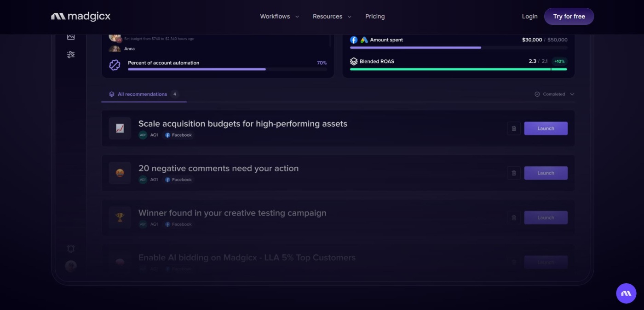The width and height of the screenshot is (644, 310).
Task: Click the Blended ROAS layers icon
Action: click(354, 61)
